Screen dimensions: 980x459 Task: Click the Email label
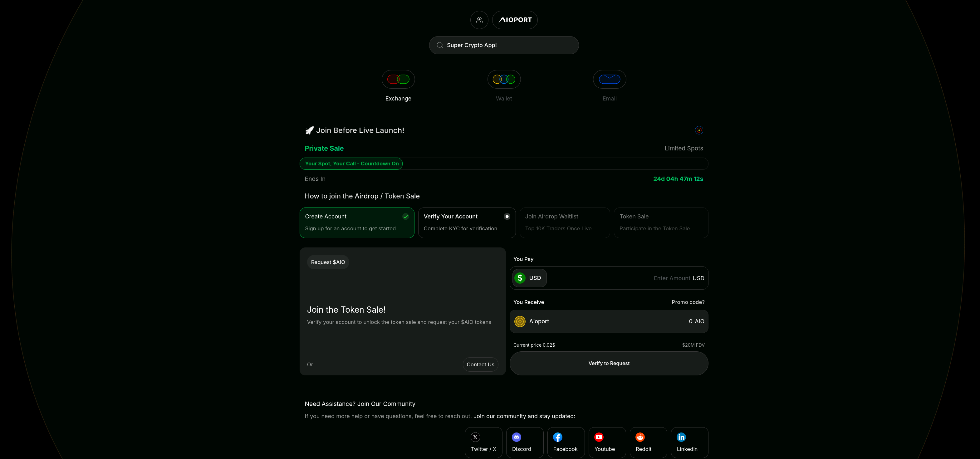(x=610, y=99)
